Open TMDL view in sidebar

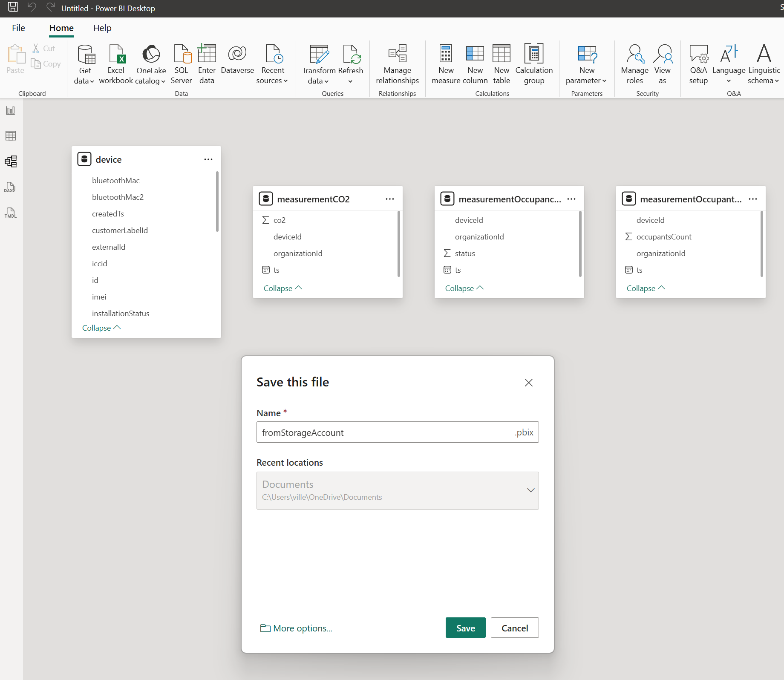pos(11,213)
